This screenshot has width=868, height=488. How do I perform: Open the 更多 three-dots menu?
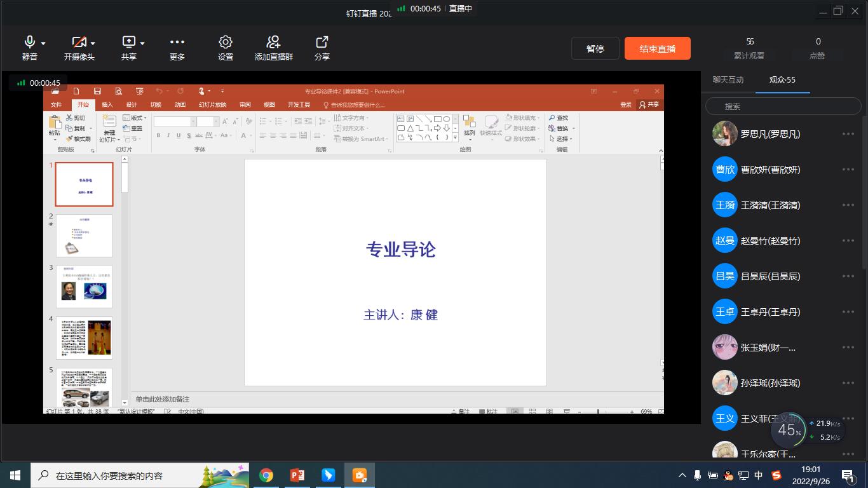coord(177,43)
